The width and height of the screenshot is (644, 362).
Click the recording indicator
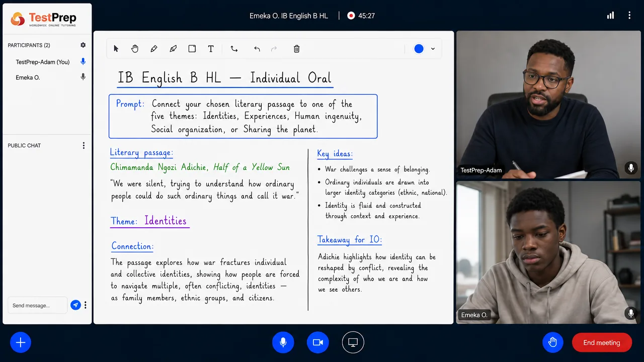pos(351,16)
